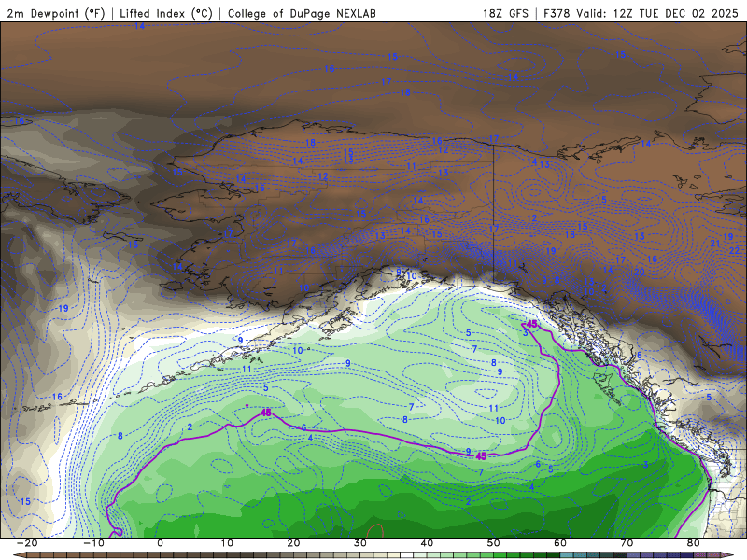
Task: Click the "2m Dewpoint (°F)" title text
Action: coord(55,13)
